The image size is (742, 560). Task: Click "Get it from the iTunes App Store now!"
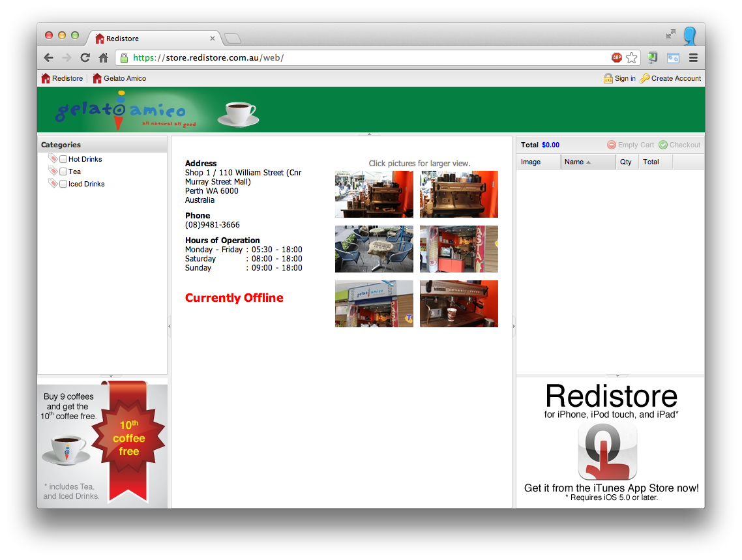pyautogui.click(x=611, y=488)
